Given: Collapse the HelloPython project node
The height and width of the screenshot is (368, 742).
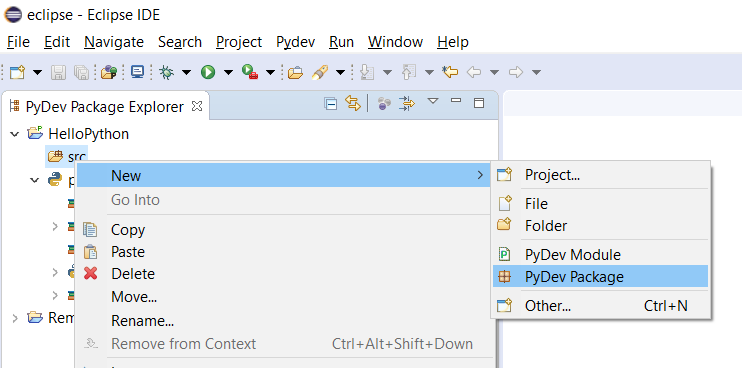Looking at the screenshot, I should point(15,134).
